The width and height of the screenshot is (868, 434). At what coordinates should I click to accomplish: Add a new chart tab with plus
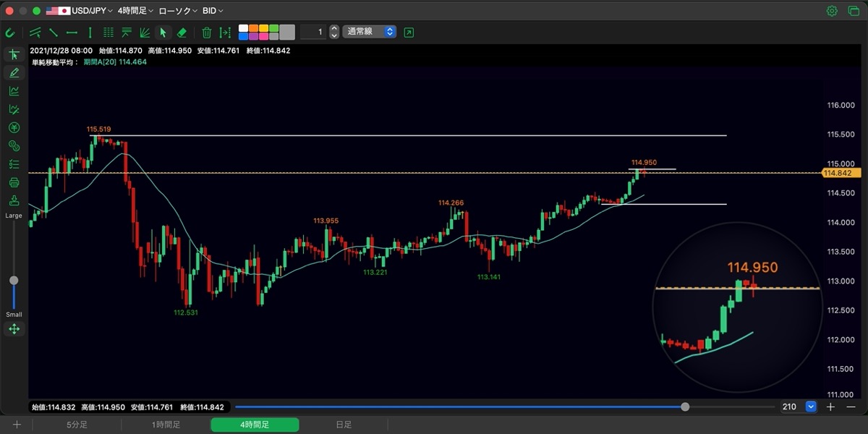click(x=17, y=425)
